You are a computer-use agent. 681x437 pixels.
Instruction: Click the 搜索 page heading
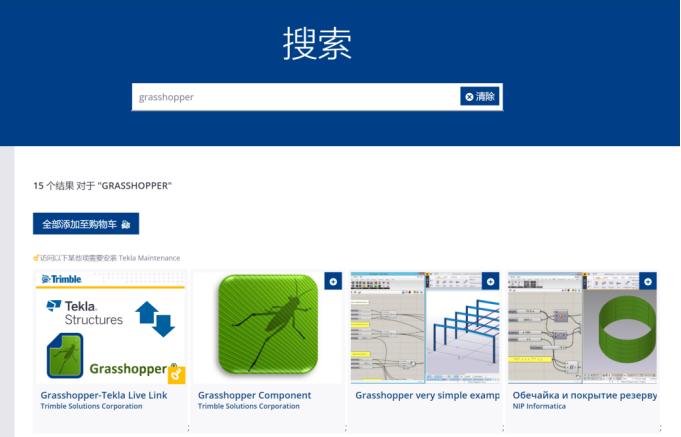[317, 43]
